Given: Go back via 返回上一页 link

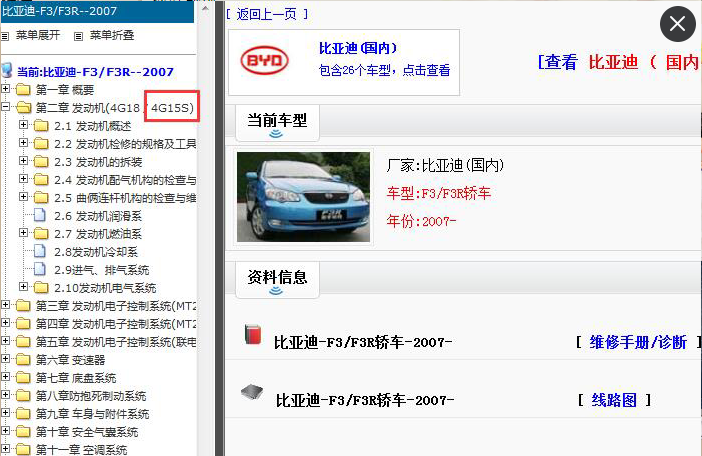Looking at the screenshot, I should [267, 14].
